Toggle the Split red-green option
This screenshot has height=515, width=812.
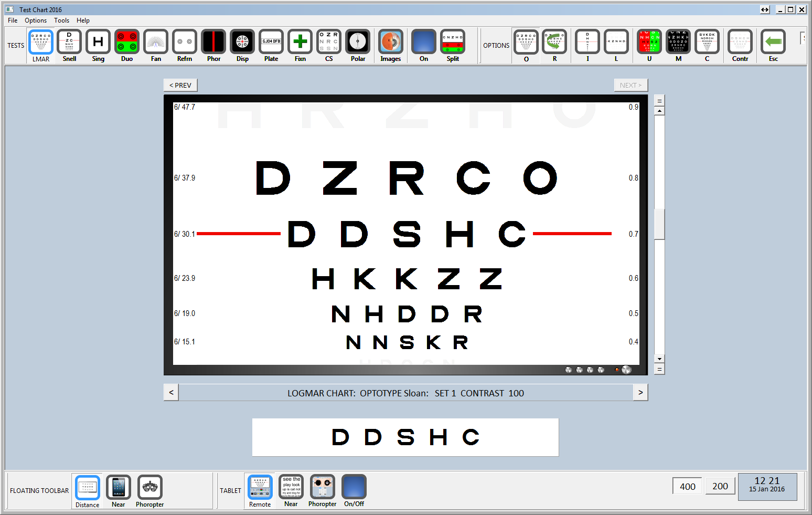click(453, 42)
